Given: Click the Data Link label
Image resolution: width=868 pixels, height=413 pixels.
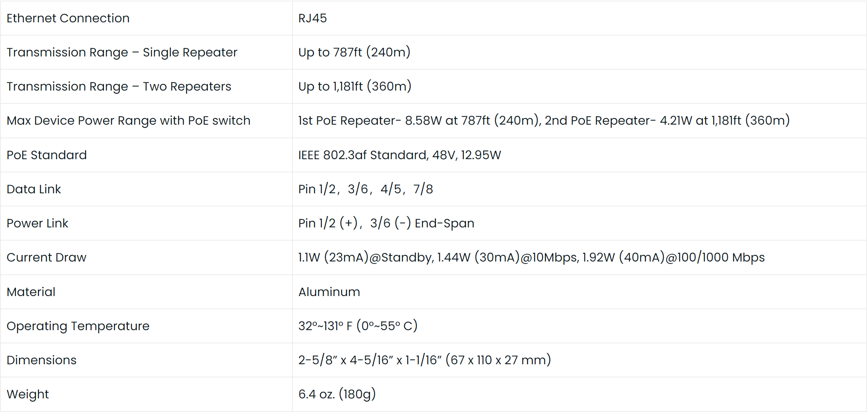Looking at the screenshot, I should [x=34, y=189].
